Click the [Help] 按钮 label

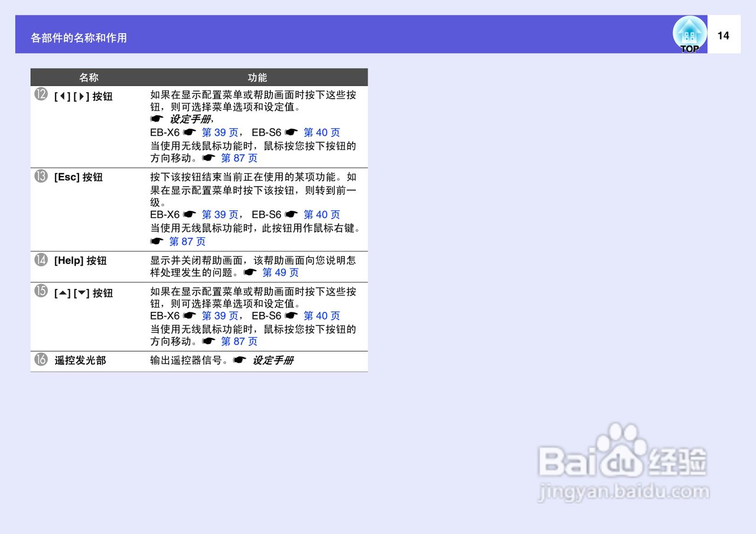[80, 261]
